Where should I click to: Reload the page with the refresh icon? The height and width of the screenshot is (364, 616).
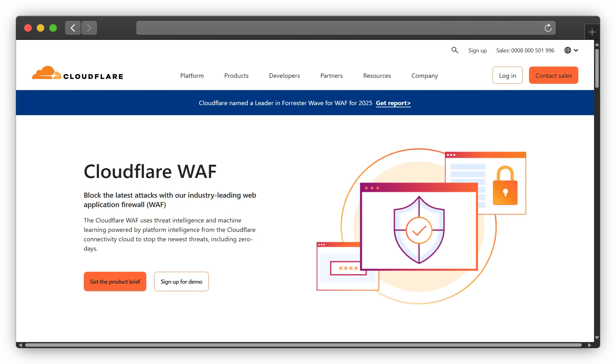pos(548,28)
